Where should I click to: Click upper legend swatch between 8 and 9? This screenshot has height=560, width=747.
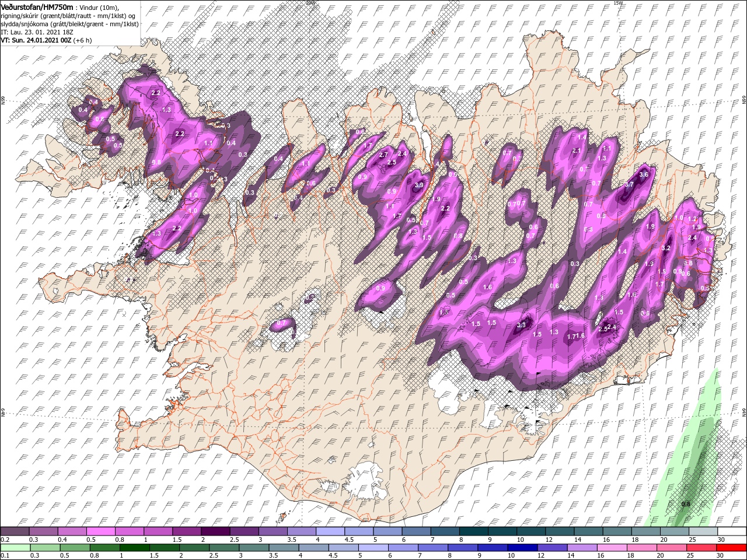[x=474, y=531]
